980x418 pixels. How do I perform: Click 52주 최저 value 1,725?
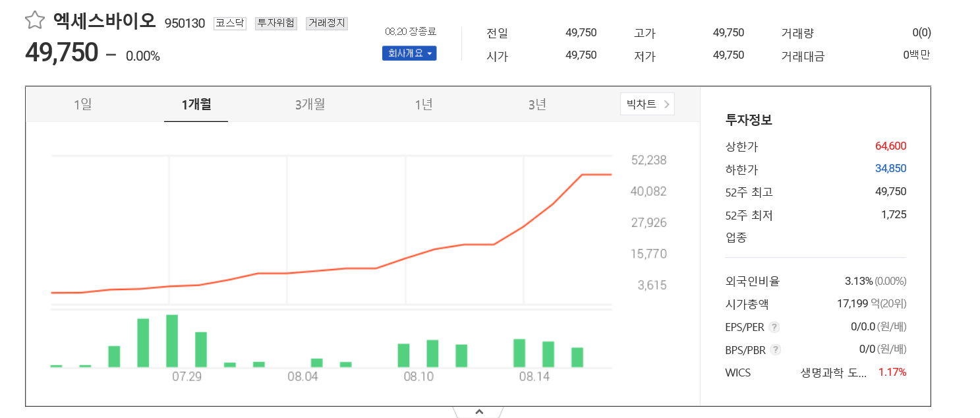894,214
